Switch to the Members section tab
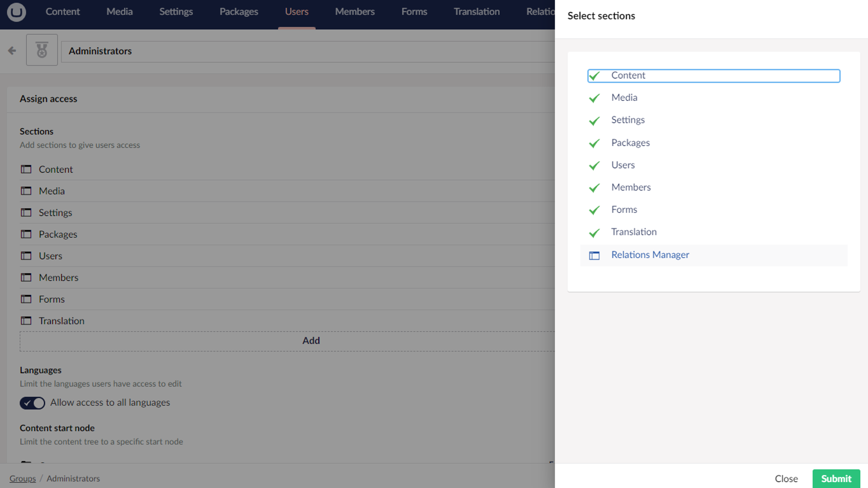868x488 pixels. click(x=354, y=11)
